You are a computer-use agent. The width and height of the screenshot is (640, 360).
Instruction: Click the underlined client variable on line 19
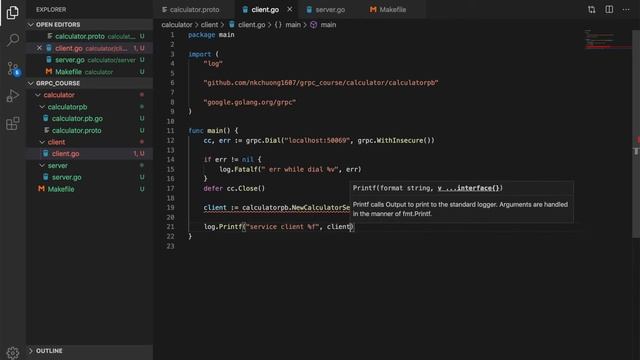(215, 208)
